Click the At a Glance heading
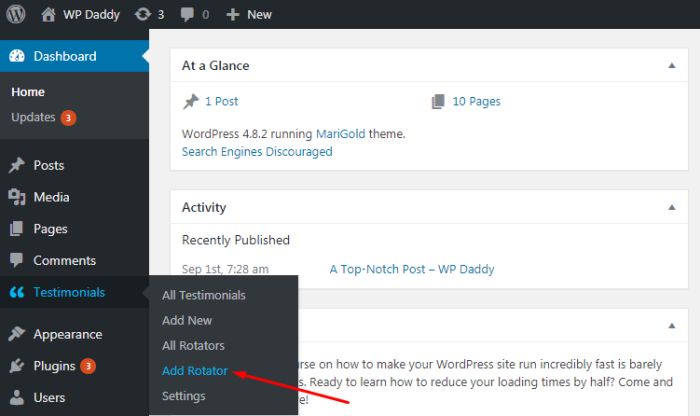 [x=216, y=66]
